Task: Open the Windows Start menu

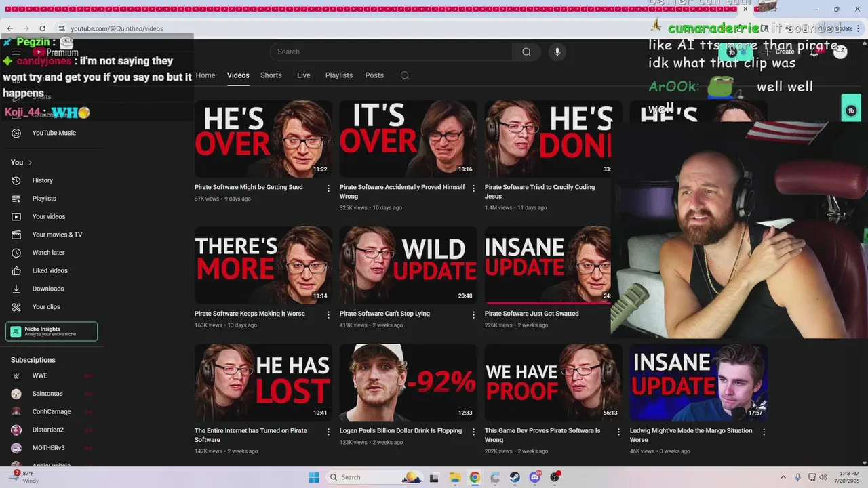Action: click(x=313, y=477)
